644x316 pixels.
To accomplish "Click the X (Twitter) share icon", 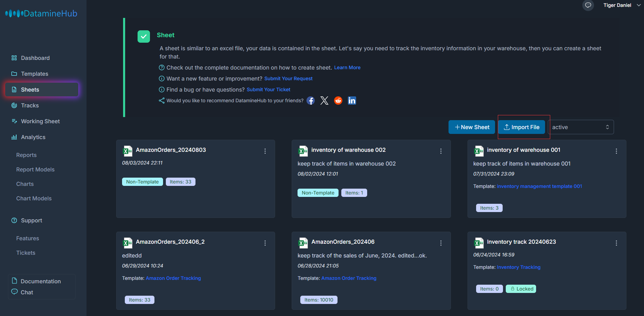I will click(x=324, y=101).
